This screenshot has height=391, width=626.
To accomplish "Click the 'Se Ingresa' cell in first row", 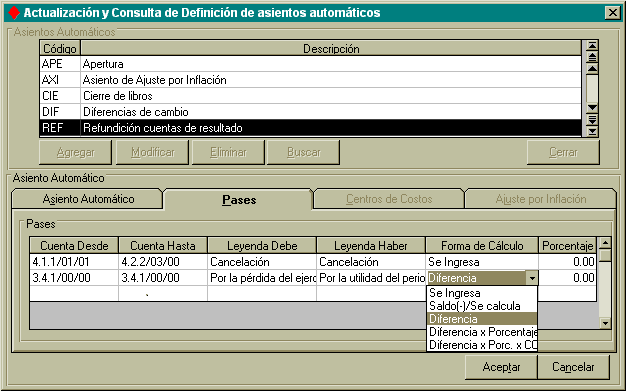I will [482, 262].
